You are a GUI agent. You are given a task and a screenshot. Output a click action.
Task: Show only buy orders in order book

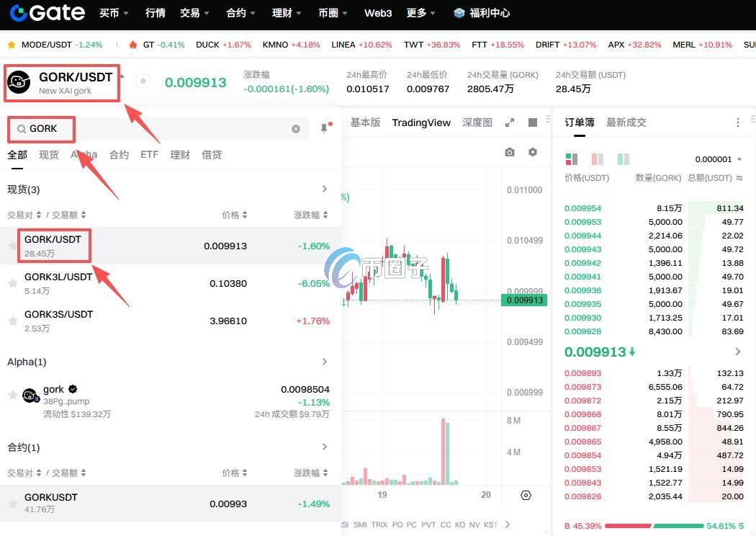pyautogui.click(x=623, y=159)
